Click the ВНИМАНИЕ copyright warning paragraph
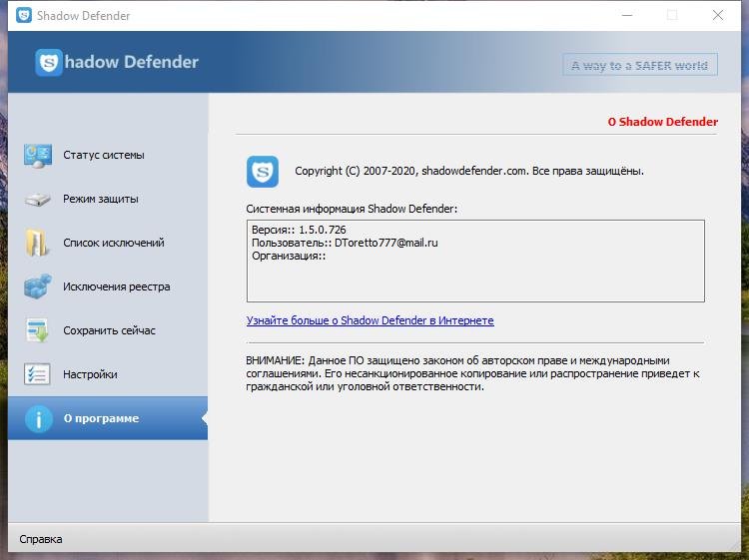The width and height of the screenshot is (749, 560). click(x=473, y=373)
